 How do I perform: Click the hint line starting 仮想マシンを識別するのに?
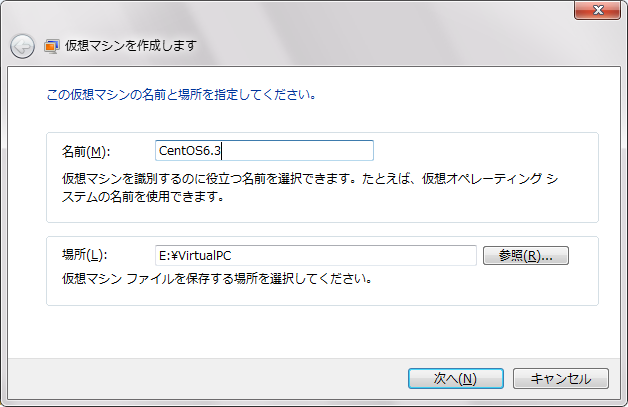coord(310,179)
